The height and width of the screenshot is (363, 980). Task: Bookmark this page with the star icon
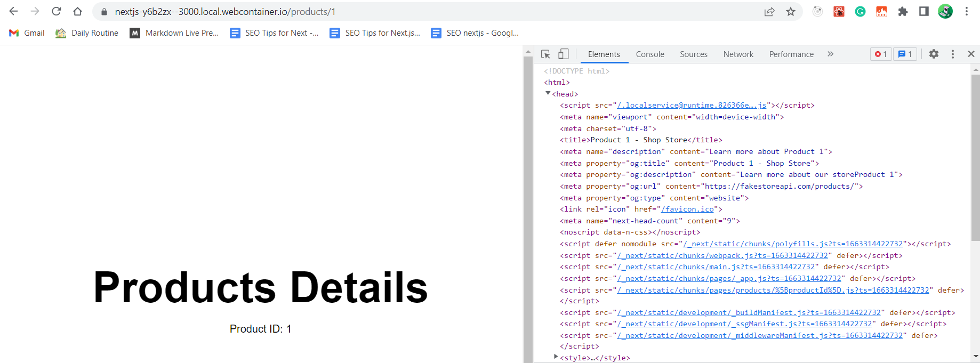click(x=791, y=12)
